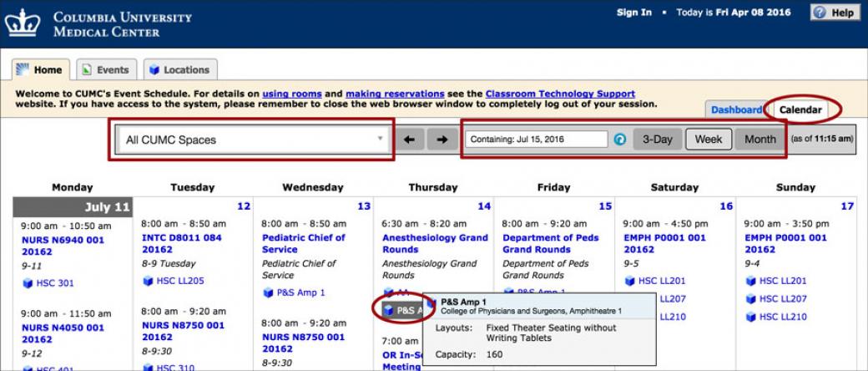Image resolution: width=868 pixels, height=371 pixels.
Task: Click cube icon beside Sunday's HSC LL201
Action: click(x=750, y=281)
